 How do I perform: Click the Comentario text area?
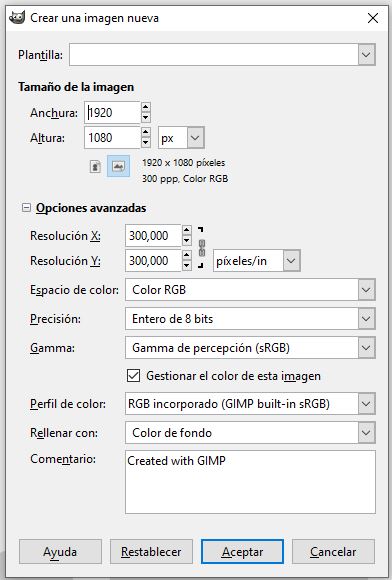pyautogui.click(x=250, y=482)
